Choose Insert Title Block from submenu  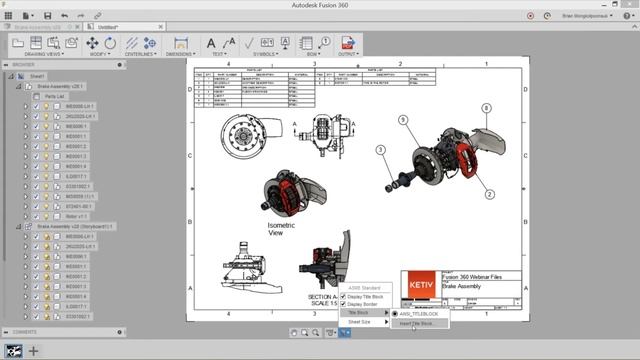click(420, 323)
